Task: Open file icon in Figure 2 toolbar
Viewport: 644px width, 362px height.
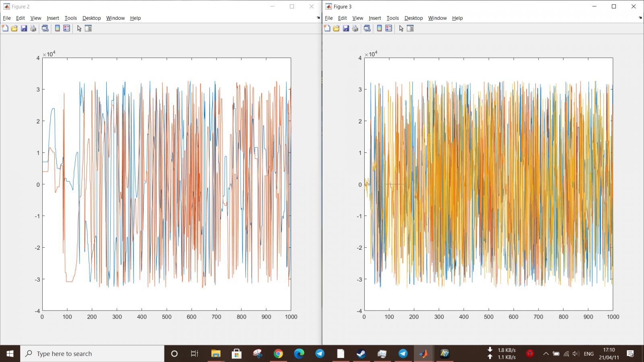Action: [14, 28]
